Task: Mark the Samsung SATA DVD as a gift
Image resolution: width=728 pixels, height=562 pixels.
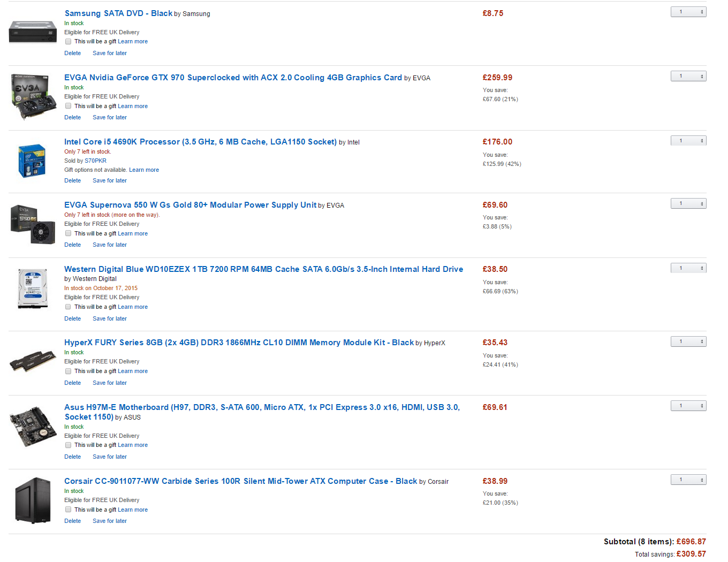Action: (x=68, y=42)
